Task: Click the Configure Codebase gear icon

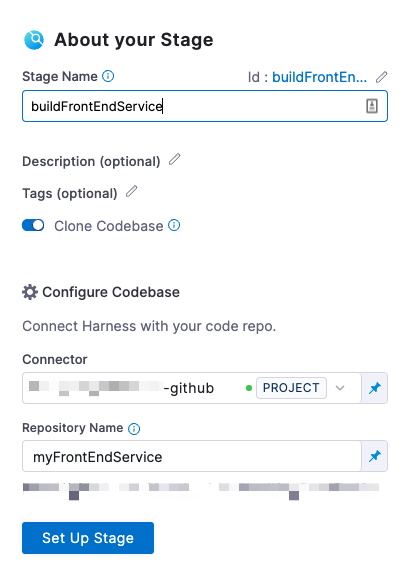Action: 30,292
